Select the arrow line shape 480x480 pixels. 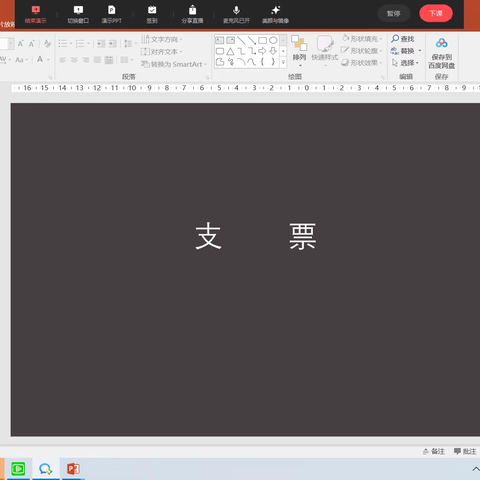[x=252, y=41]
